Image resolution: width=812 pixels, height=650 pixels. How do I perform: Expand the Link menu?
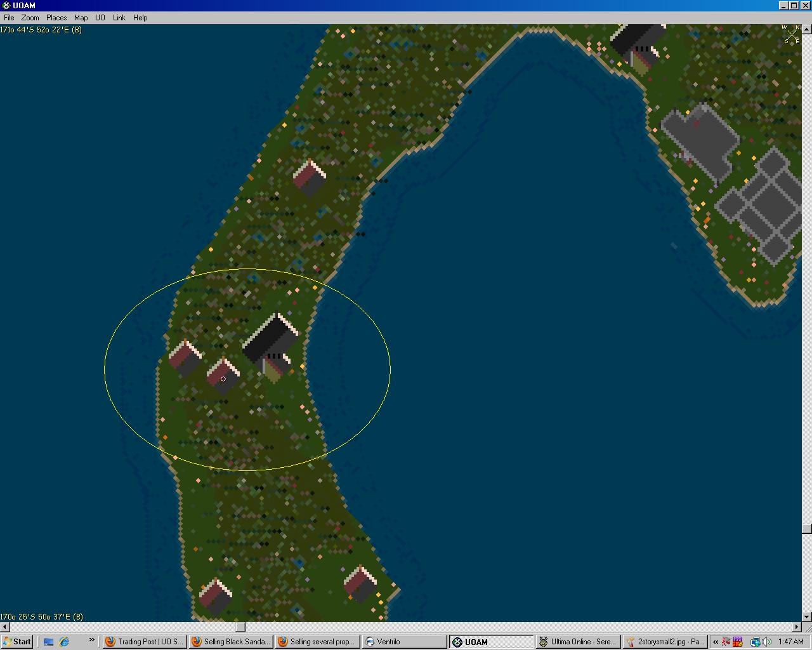point(119,18)
